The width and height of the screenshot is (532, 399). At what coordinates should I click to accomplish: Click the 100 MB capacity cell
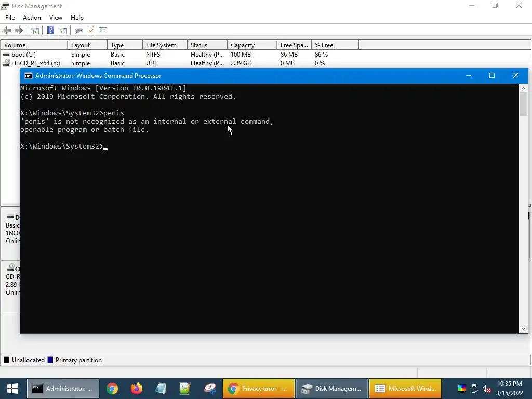coord(241,54)
